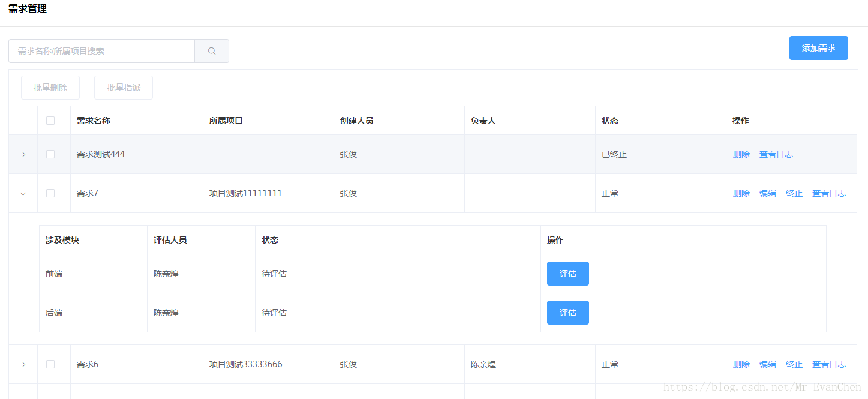Click 编辑 link in the 需求6 row
Screen dimensions: 868x399
click(x=768, y=364)
